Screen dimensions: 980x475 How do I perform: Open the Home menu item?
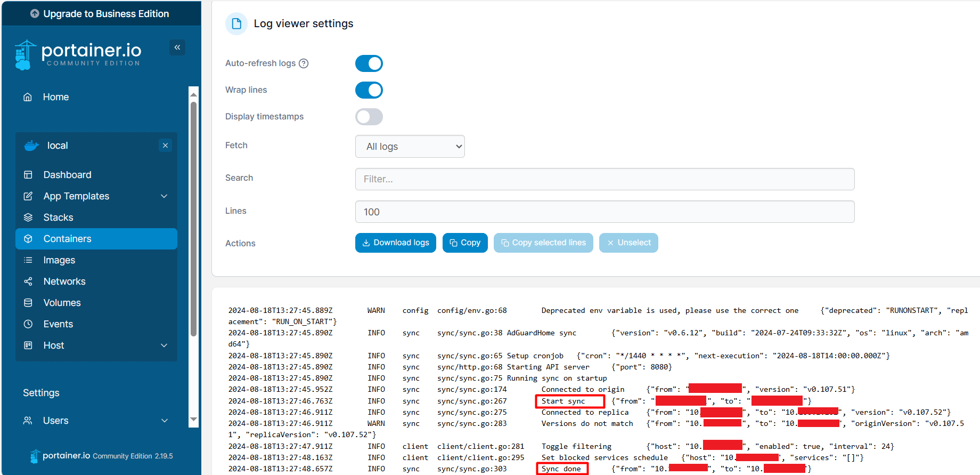coord(56,97)
